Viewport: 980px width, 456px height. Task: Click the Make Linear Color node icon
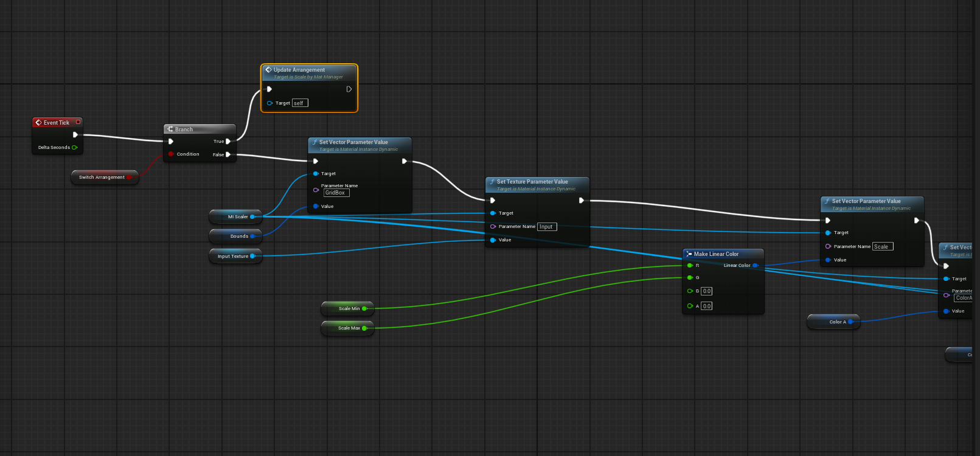[x=689, y=254]
